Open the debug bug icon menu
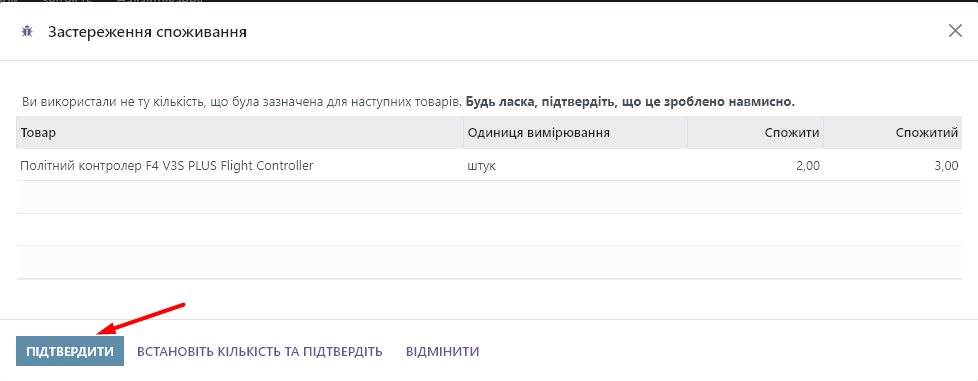978x381 pixels. pos(26,32)
